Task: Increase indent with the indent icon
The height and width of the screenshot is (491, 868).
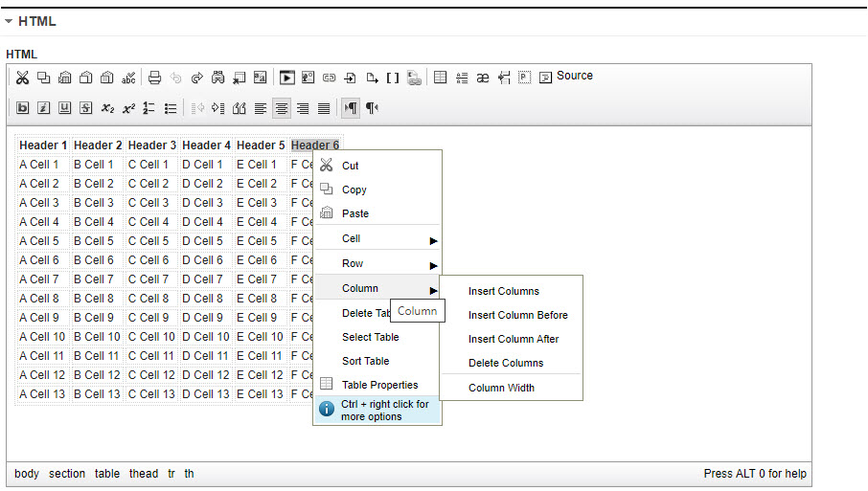Action: click(x=218, y=108)
